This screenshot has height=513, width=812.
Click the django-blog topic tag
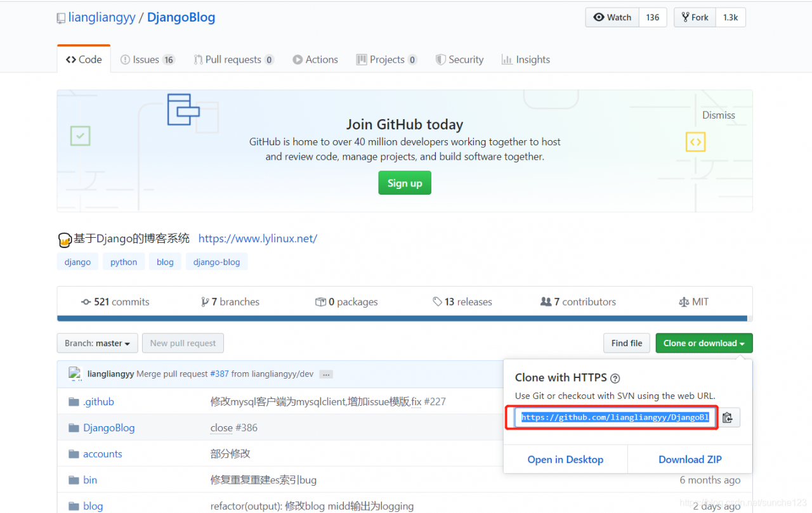point(217,262)
